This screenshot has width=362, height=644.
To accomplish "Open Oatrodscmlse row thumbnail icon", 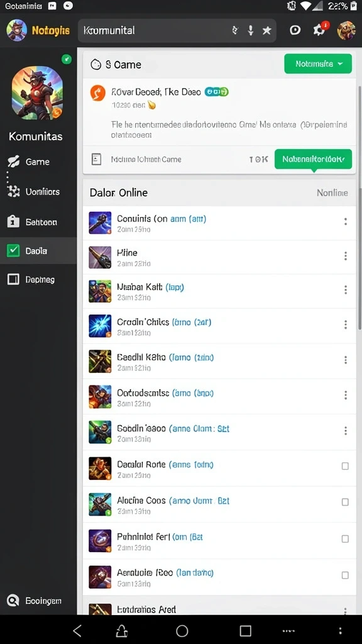I will pyautogui.click(x=100, y=397).
